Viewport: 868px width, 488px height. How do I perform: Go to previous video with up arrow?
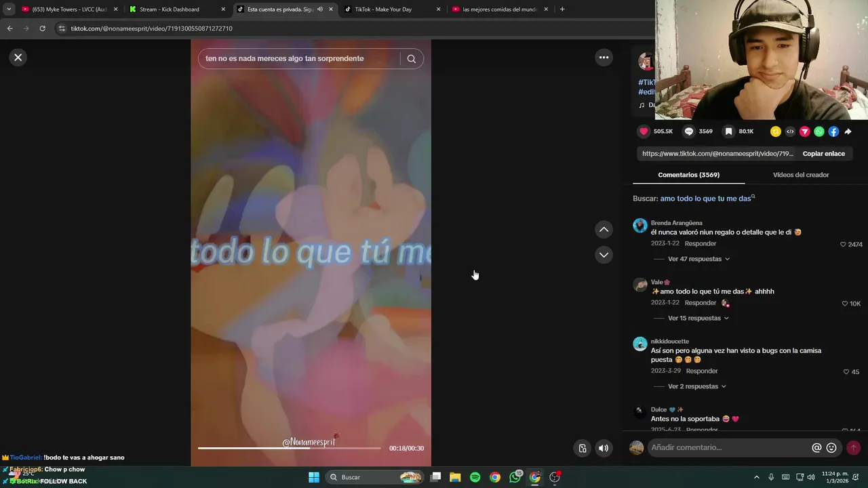pos(604,230)
